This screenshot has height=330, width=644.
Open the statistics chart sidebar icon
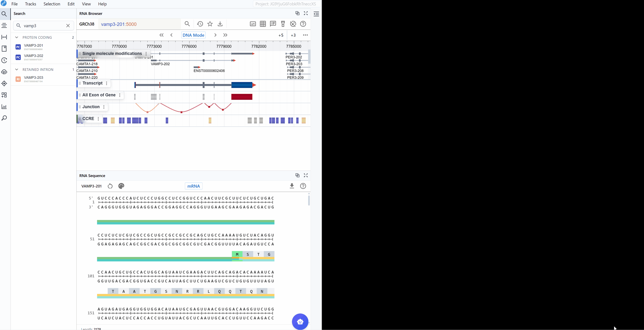[4, 107]
